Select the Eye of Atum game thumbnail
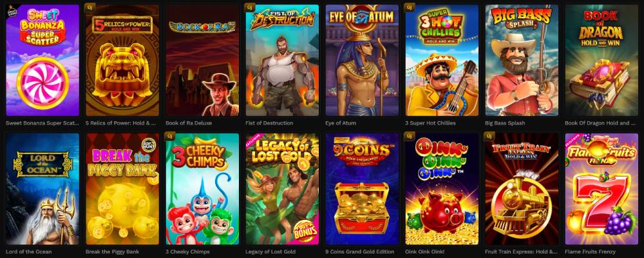The height and width of the screenshot is (258, 644). click(x=362, y=60)
